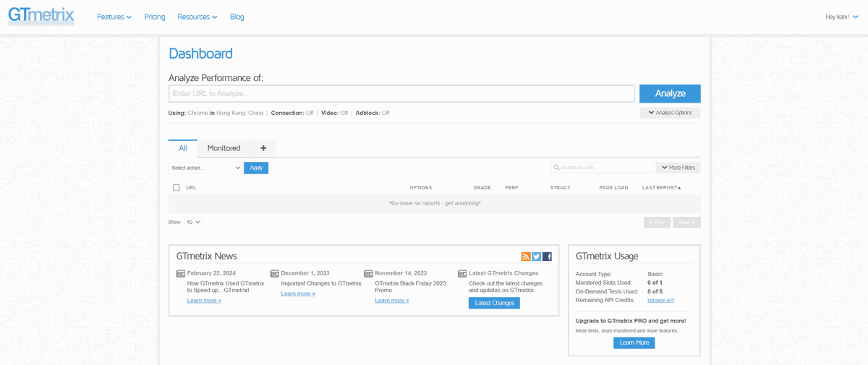Click Learn More about GTmetrix PRO
Viewport: 868px width, 365px height.
point(634,343)
